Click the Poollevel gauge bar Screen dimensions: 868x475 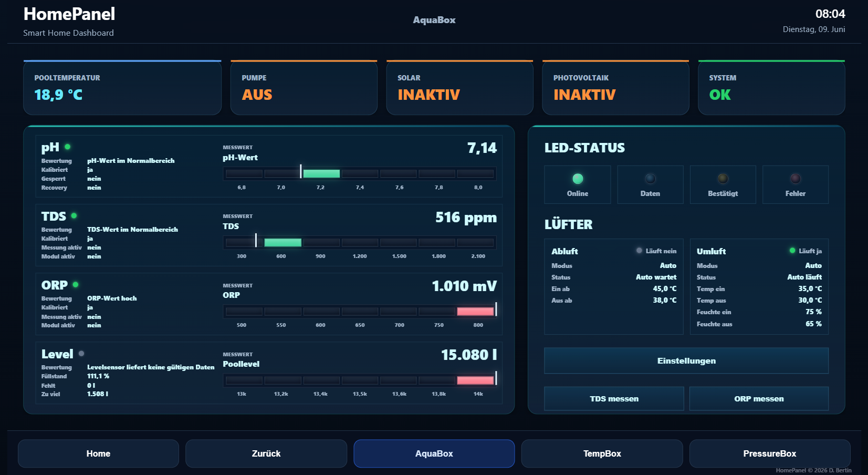(x=360, y=380)
